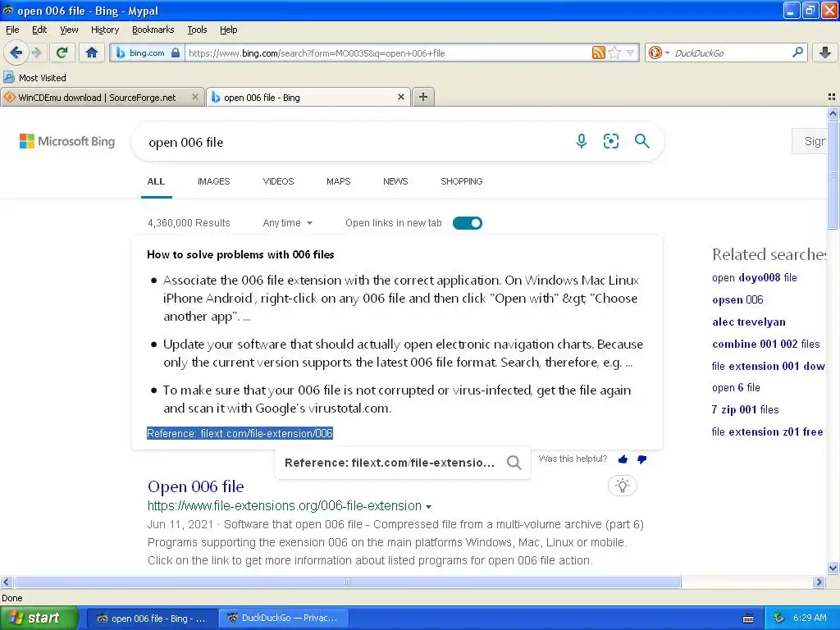The width and height of the screenshot is (840, 630).
Task: Submit search with the Bing magnifier icon
Action: pos(641,141)
